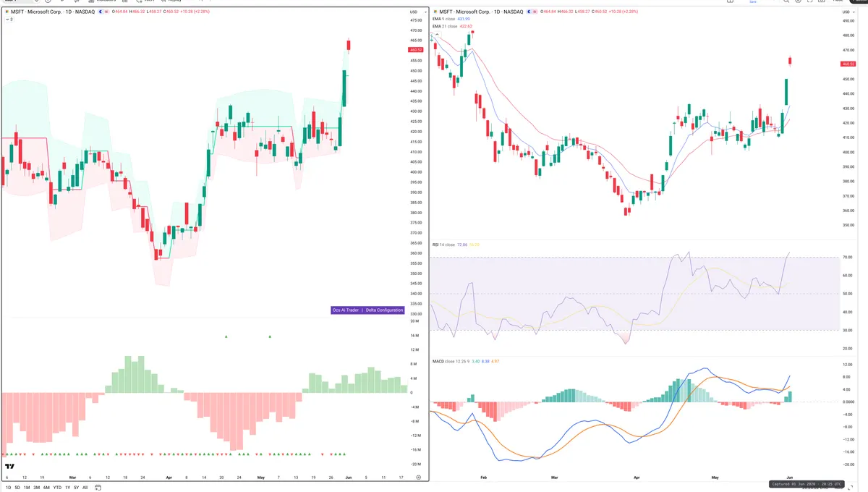Select the 1M time range button

click(x=27, y=488)
